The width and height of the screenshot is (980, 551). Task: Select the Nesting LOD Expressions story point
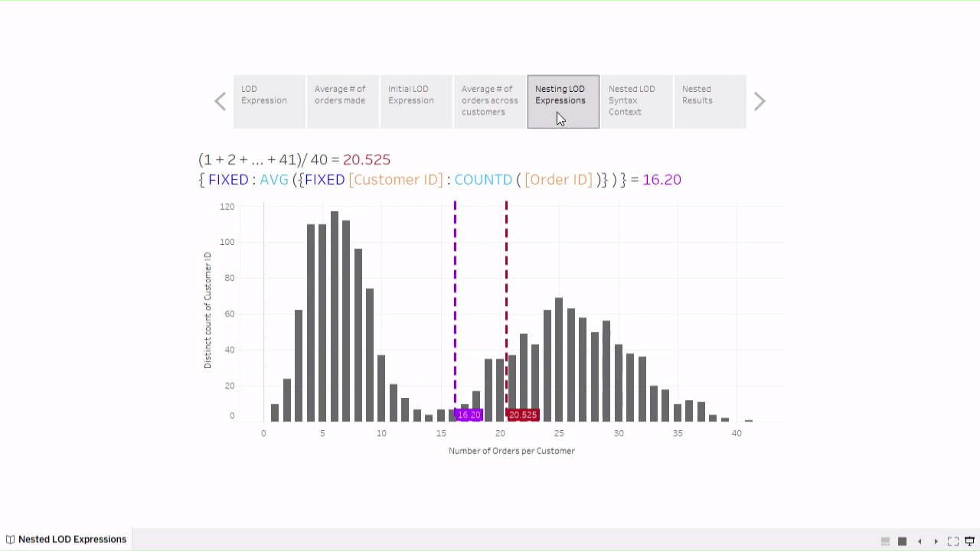(x=563, y=101)
